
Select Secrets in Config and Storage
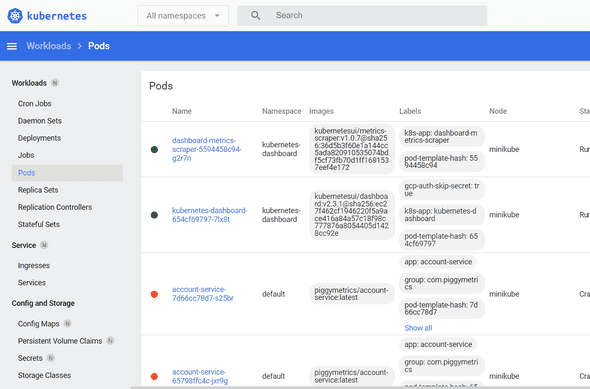tap(30, 358)
